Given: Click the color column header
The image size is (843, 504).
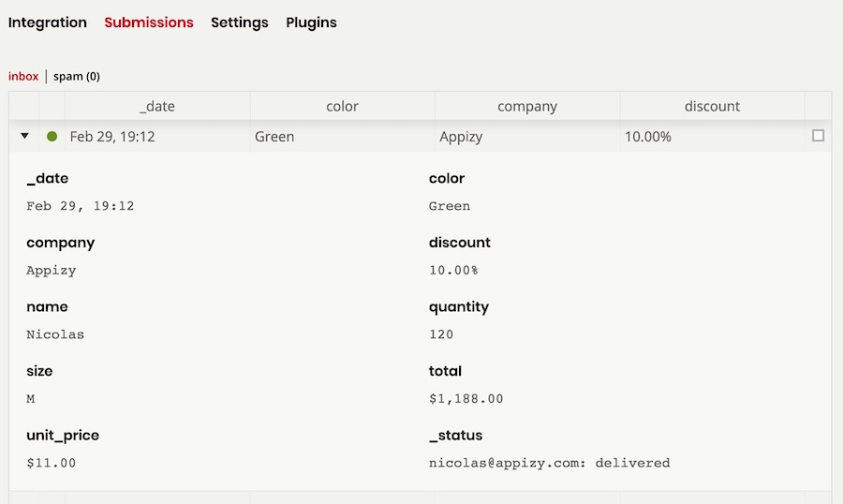Looking at the screenshot, I should [x=343, y=106].
